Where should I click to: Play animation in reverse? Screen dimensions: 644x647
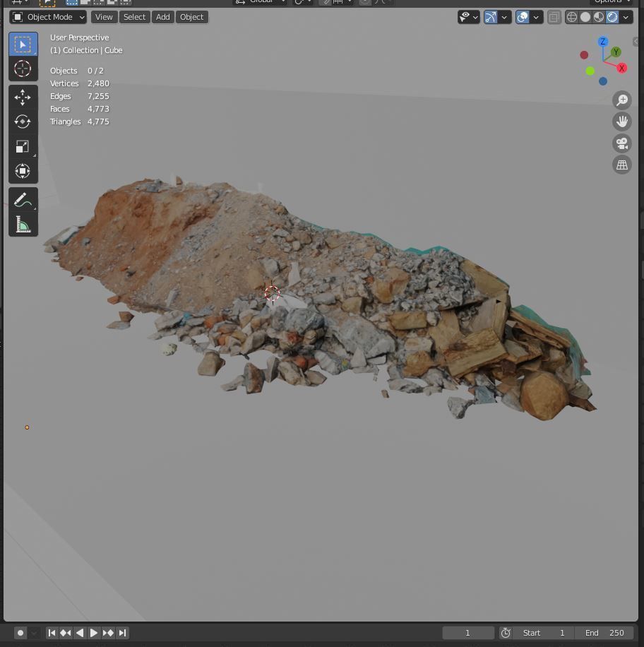[x=80, y=633]
